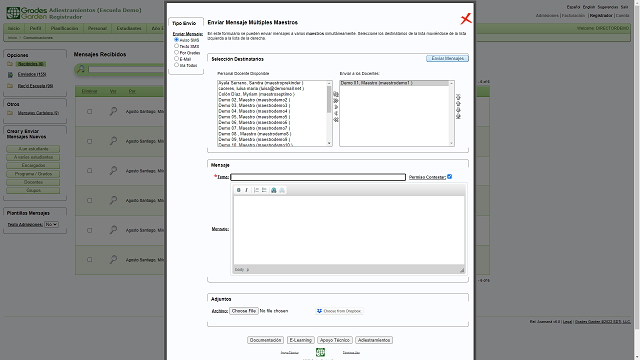
Task: Click the search magnifier in Mensajes Recibidos
Action: click(81, 69)
